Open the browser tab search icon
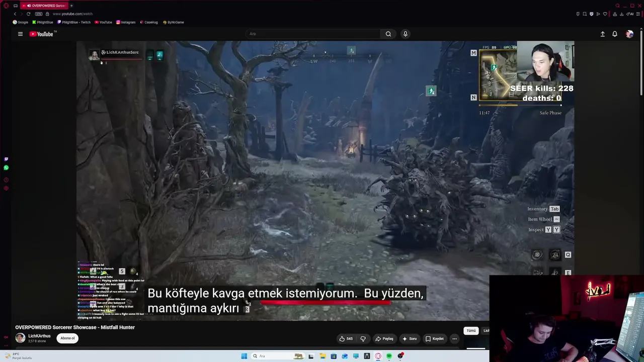 [617, 6]
